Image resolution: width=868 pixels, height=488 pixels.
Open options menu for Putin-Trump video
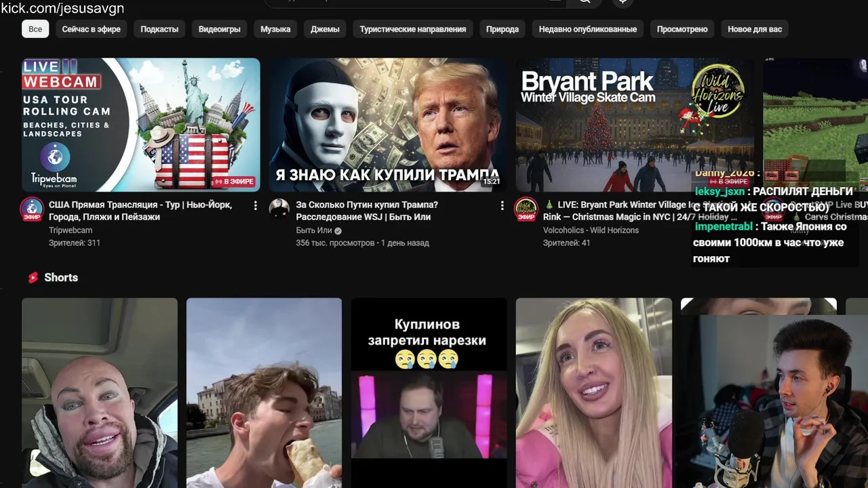coord(502,205)
